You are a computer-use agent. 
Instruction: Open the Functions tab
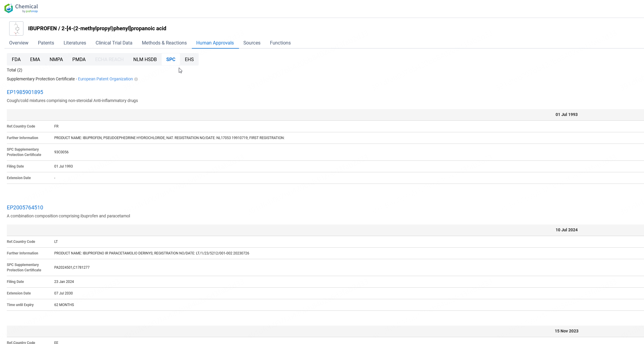coord(280,43)
